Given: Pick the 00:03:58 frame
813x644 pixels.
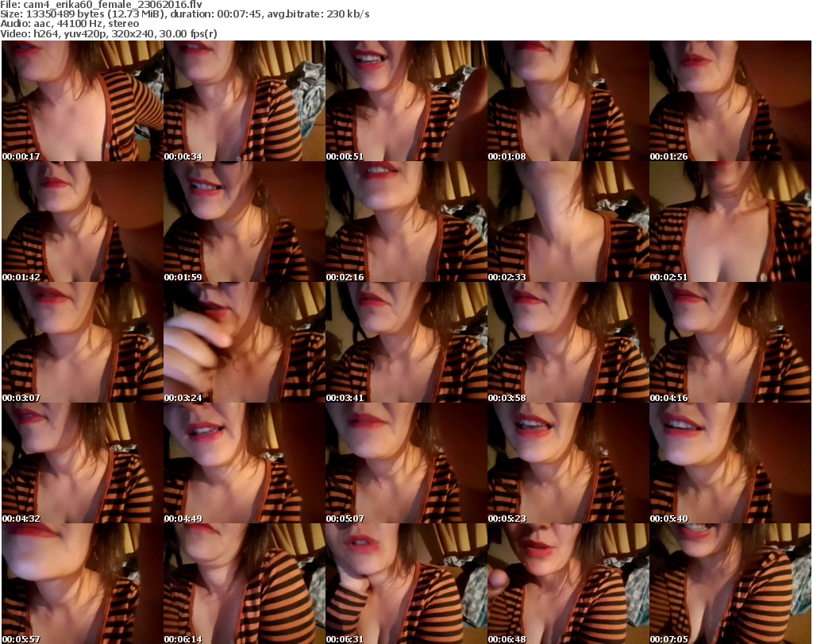Looking at the screenshot, I should click(568, 342).
